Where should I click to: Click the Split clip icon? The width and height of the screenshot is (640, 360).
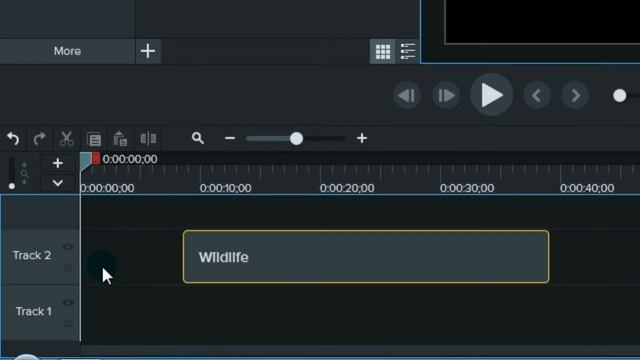click(148, 138)
